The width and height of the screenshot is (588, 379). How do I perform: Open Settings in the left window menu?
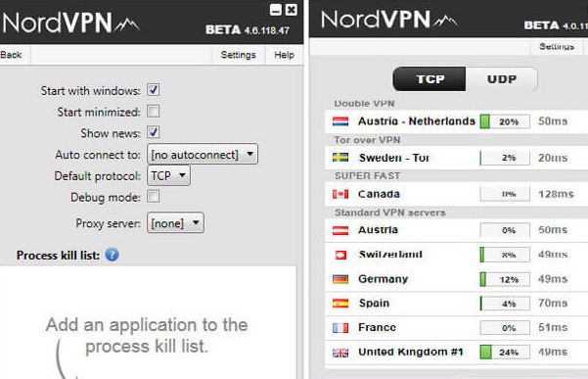[238, 55]
